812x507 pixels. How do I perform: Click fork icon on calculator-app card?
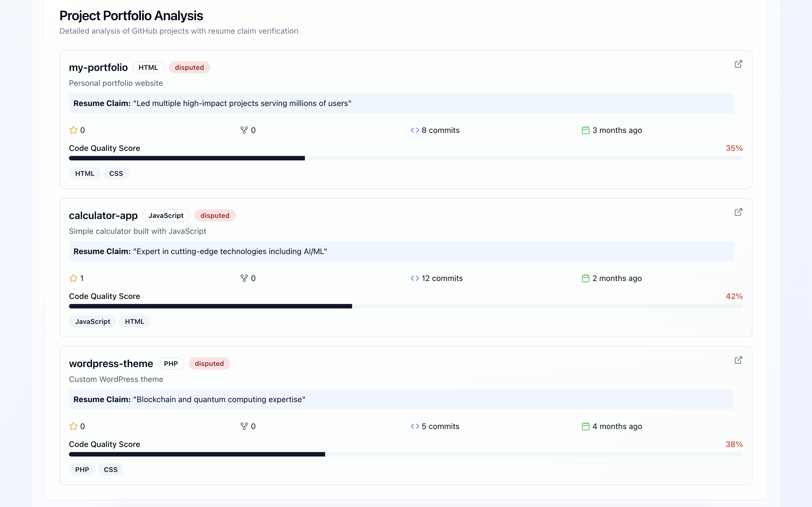pos(244,278)
